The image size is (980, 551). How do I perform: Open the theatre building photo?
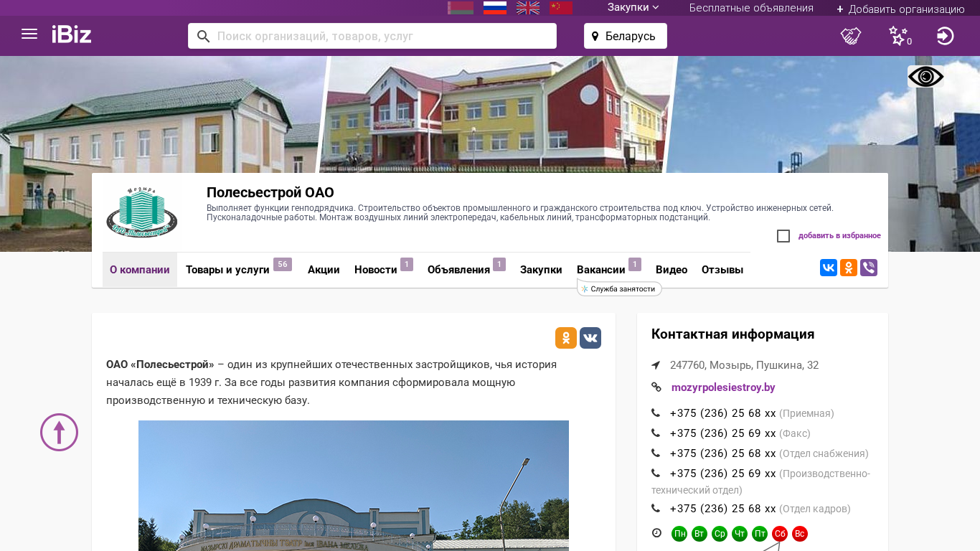coord(354,486)
